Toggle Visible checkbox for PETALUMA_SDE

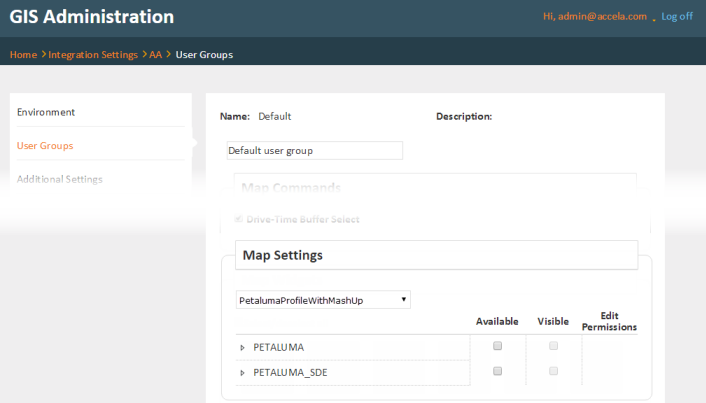553,371
